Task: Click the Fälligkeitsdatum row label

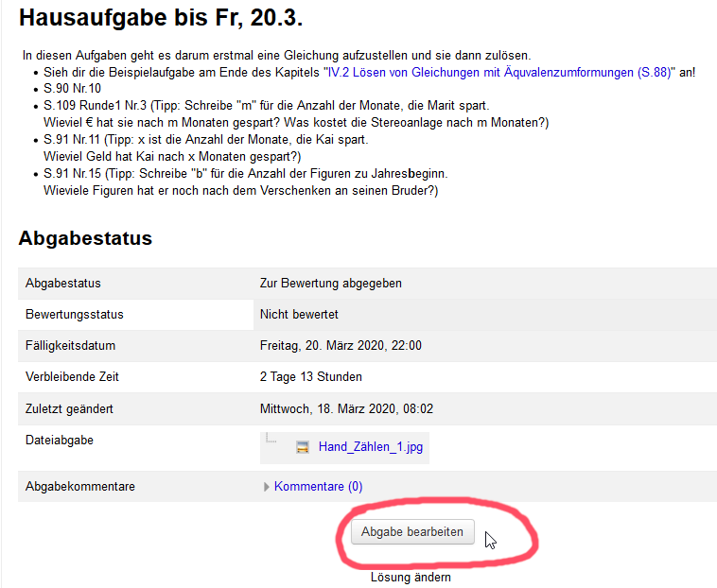Action: tap(70, 345)
